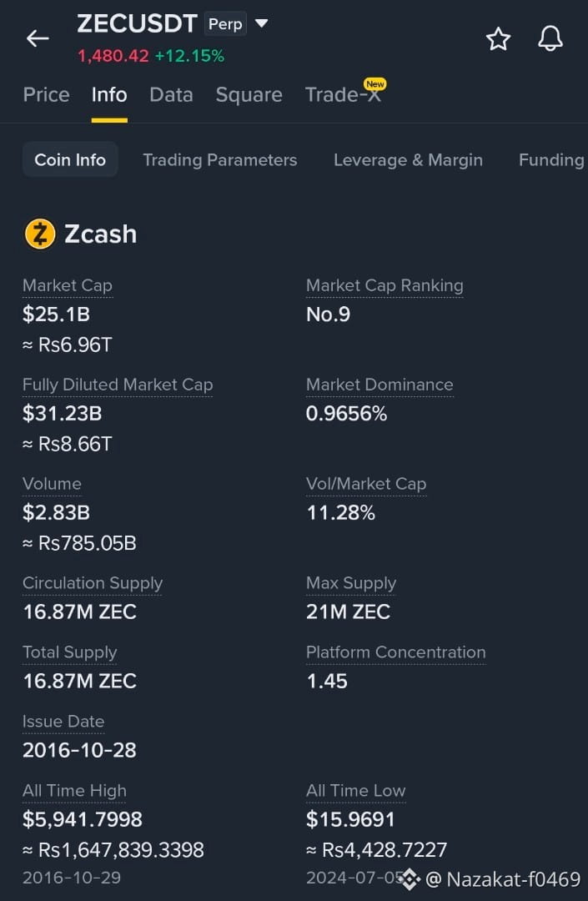588x901 pixels.
Task: Tap the Fully Diluted Market Cap label
Action: [x=118, y=385]
